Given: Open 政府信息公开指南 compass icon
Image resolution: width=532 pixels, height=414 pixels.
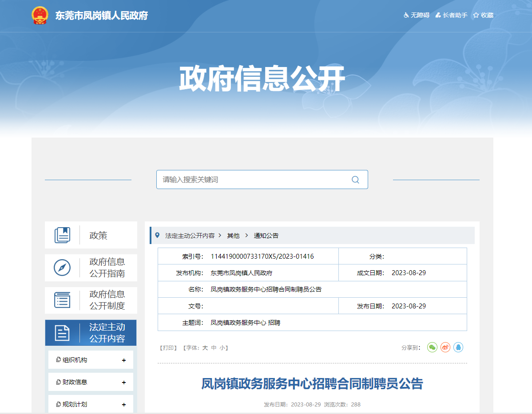Looking at the screenshot, I should click(62, 268).
